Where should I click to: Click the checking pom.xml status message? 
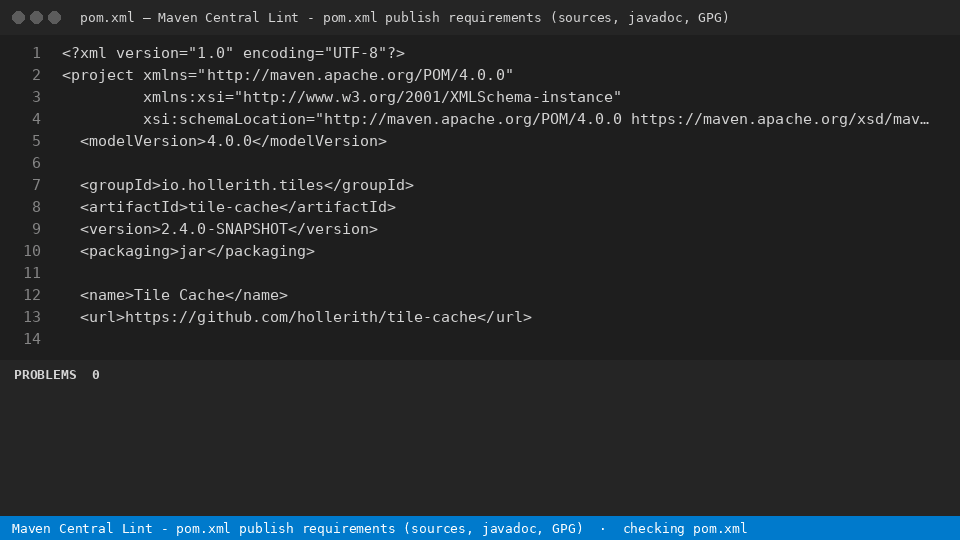click(684, 528)
